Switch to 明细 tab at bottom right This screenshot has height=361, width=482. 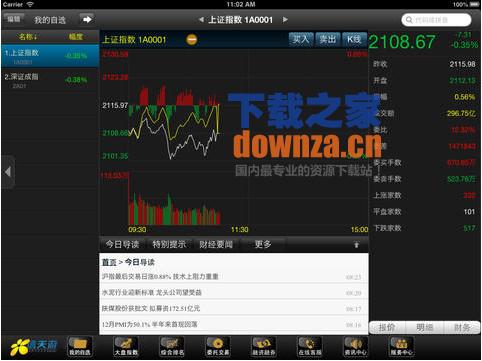(x=424, y=328)
